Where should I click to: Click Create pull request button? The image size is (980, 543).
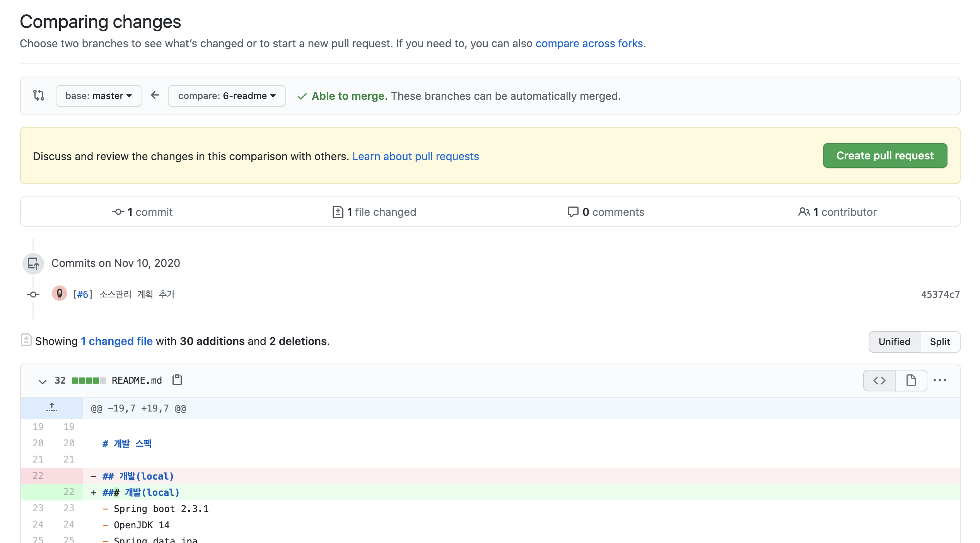click(884, 155)
